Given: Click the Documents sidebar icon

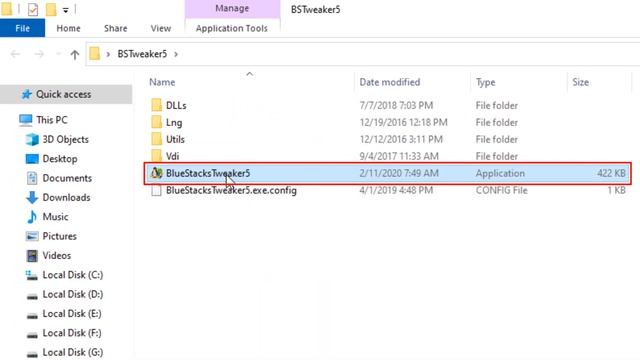Looking at the screenshot, I should coord(32,178).
